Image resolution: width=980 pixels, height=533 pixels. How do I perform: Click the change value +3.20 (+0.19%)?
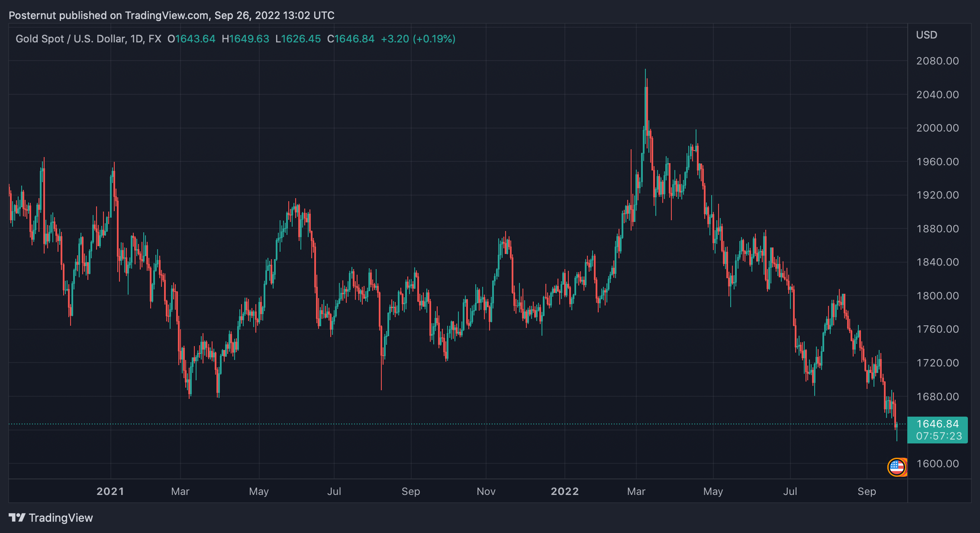(x=418, y=39)
